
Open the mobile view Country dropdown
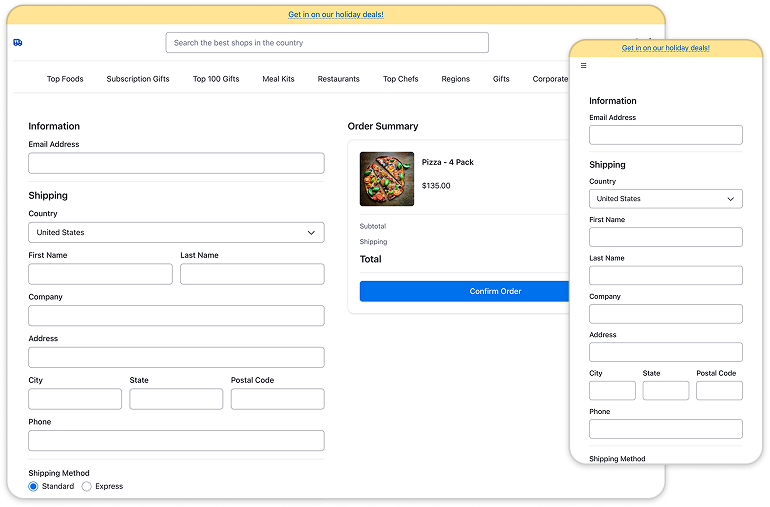(x=665, y=199)
